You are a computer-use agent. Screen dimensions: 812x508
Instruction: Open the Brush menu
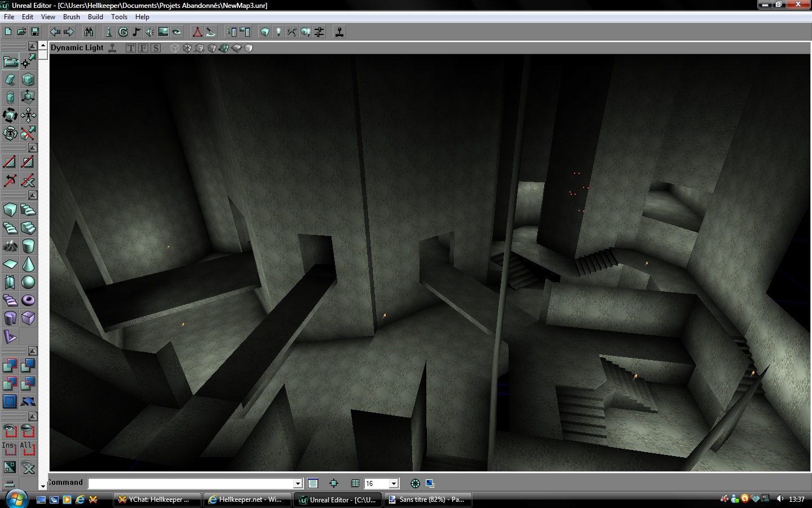71,17
